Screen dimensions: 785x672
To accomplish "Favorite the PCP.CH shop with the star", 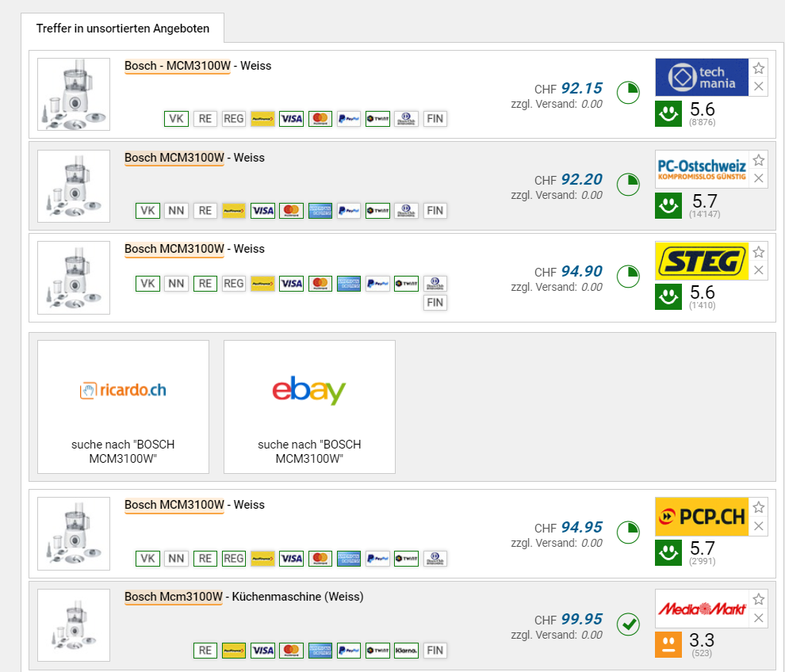I will 759,507.
